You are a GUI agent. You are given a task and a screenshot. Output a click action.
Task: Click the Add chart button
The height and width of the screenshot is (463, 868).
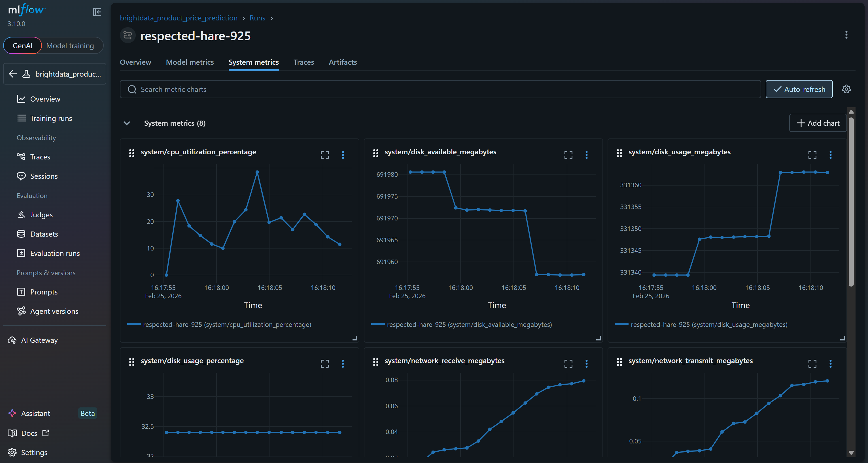point(818,123)
